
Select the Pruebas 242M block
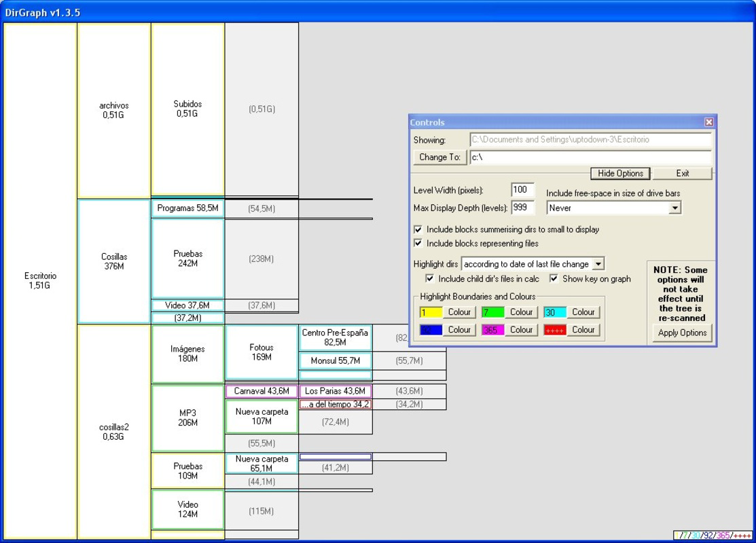click(187, 258)
